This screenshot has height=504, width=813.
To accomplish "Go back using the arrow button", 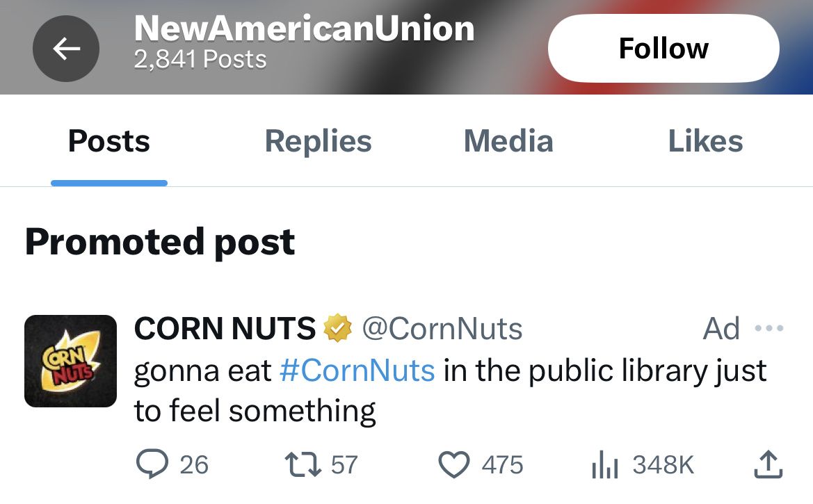I will coord(66,48).
